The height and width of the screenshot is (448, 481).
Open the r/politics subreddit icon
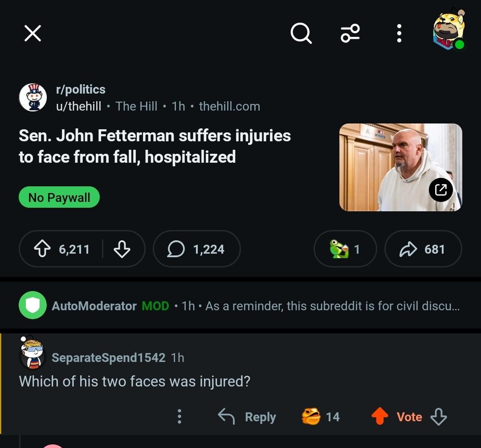[33, 97]
